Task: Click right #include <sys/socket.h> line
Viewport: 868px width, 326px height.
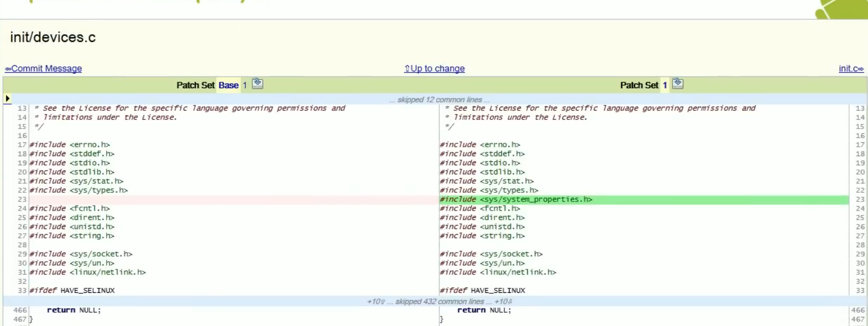Action: (x=492, y=254)
